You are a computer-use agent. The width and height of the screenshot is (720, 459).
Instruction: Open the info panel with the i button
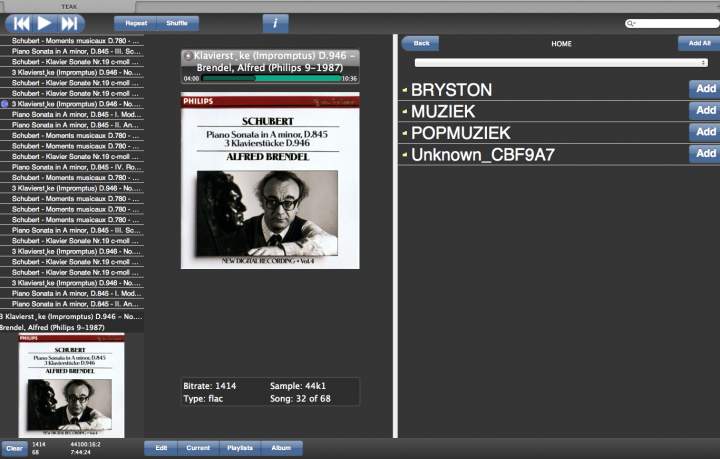(276, 23)
